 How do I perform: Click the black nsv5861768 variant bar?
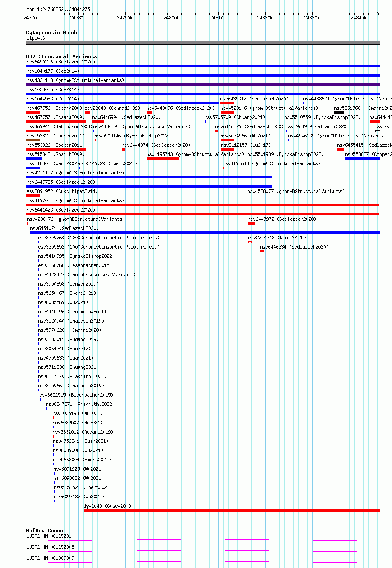pos(339,112)
